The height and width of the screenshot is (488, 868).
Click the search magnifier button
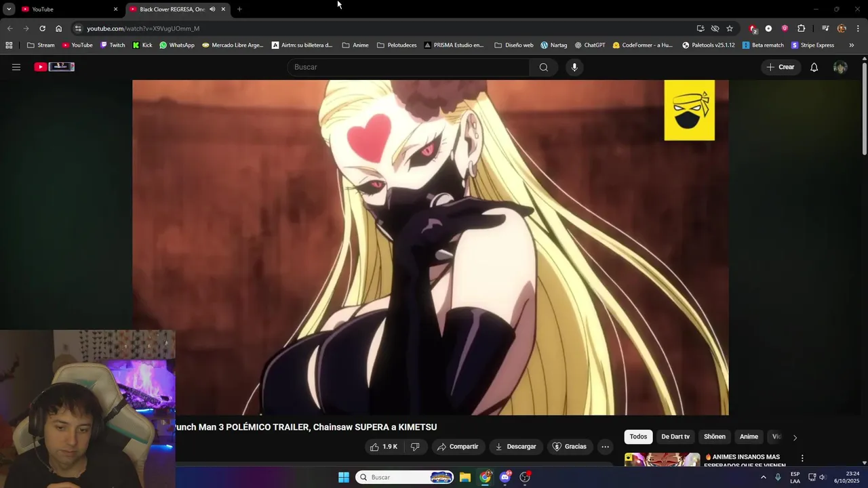(543, 67)
